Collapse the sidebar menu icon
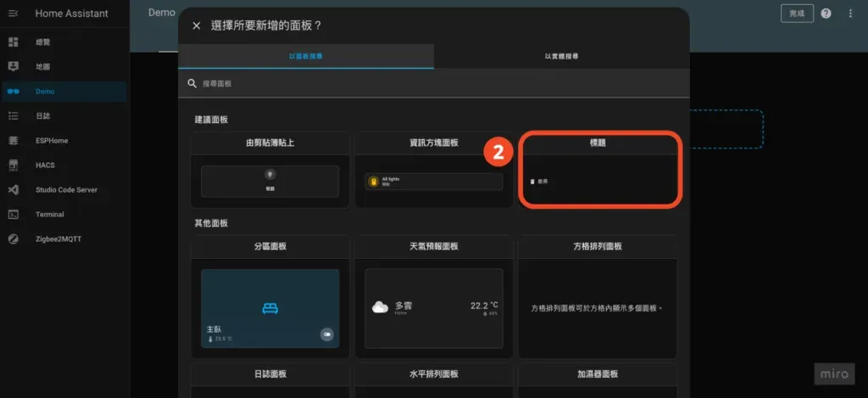Viewport: 868px width, 398px height. click(x=14, y=14)
